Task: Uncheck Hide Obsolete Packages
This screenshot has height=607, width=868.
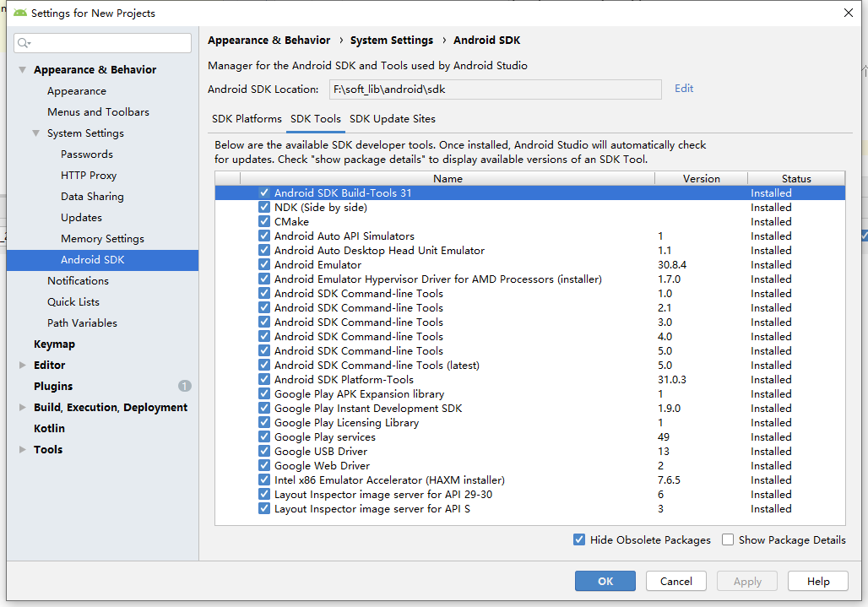Action: pos(580,539)
